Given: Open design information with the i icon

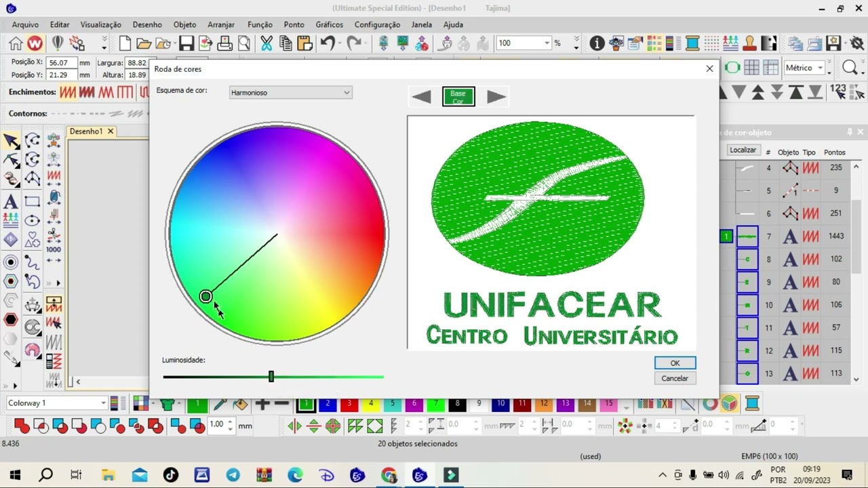Looking at the screenshot, I should [597, 43].
